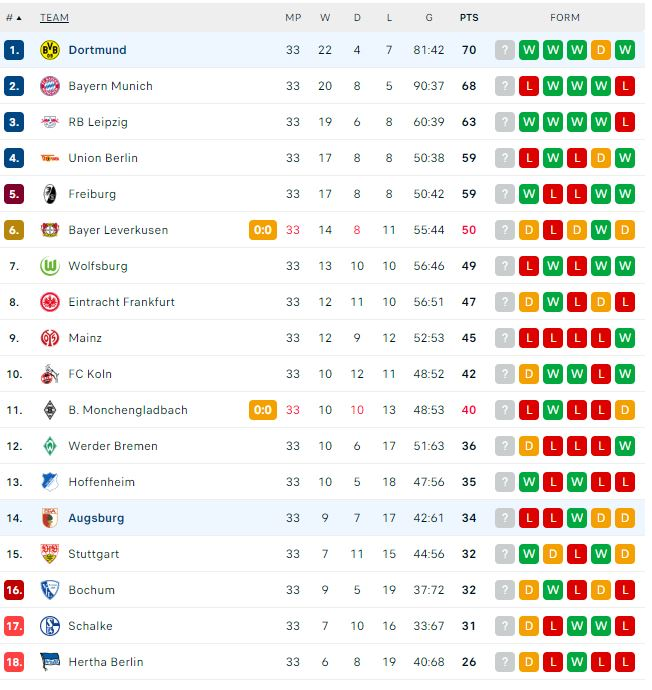
Task: Click the Hertha Berlin flag logo
Action: [x=50, y=662]
